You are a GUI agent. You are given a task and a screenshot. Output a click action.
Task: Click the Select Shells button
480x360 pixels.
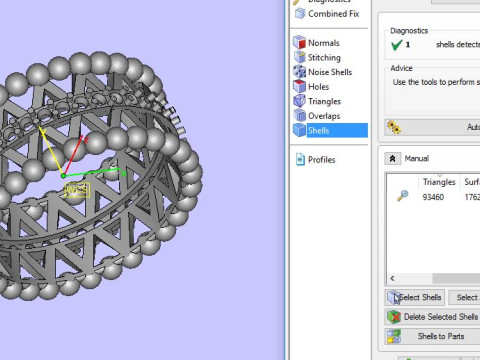[x=415, y=297]
